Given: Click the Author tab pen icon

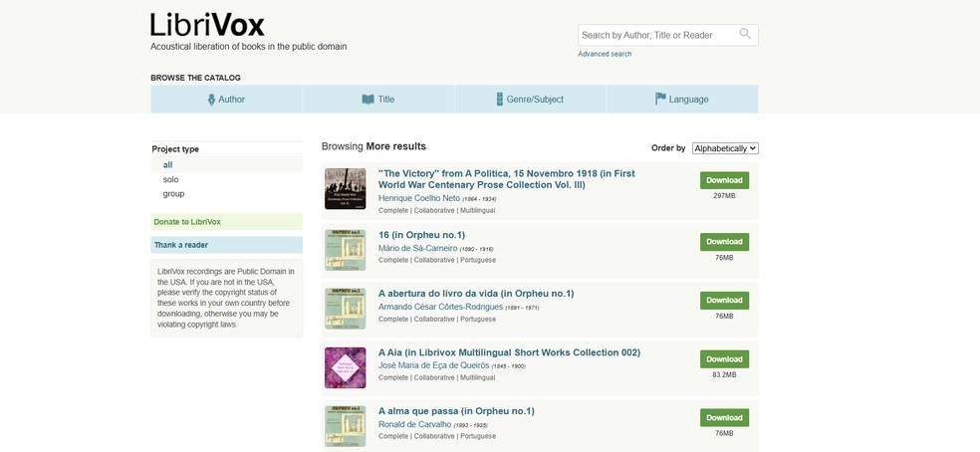Looking at the screenshot, I should click(211, 100).
